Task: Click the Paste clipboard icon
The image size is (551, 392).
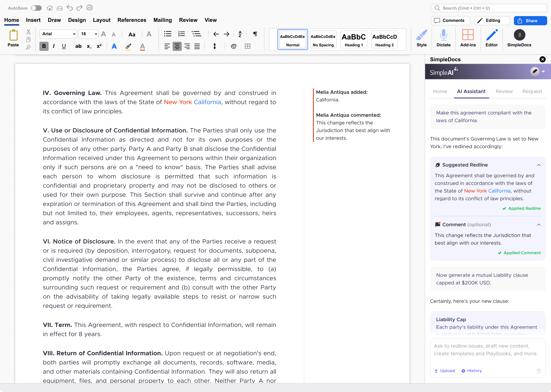Action: 13,35
